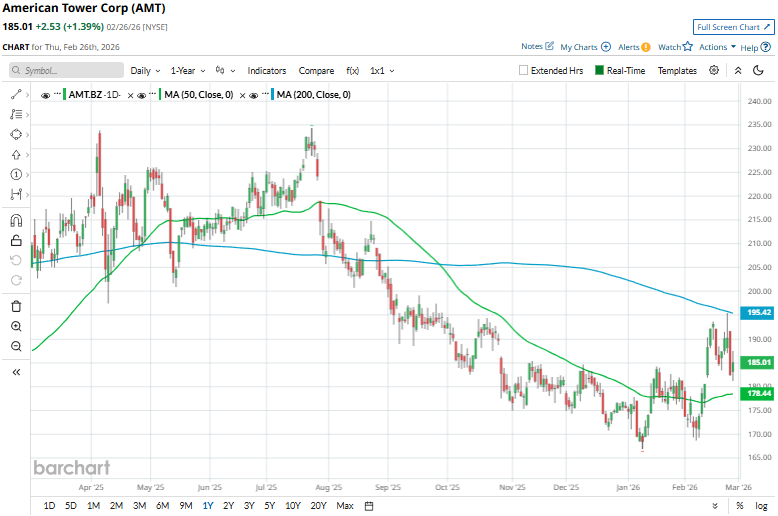Open options dots for AMT.BZ series
Screen dimensions: 778x516
tap(57, 93)
